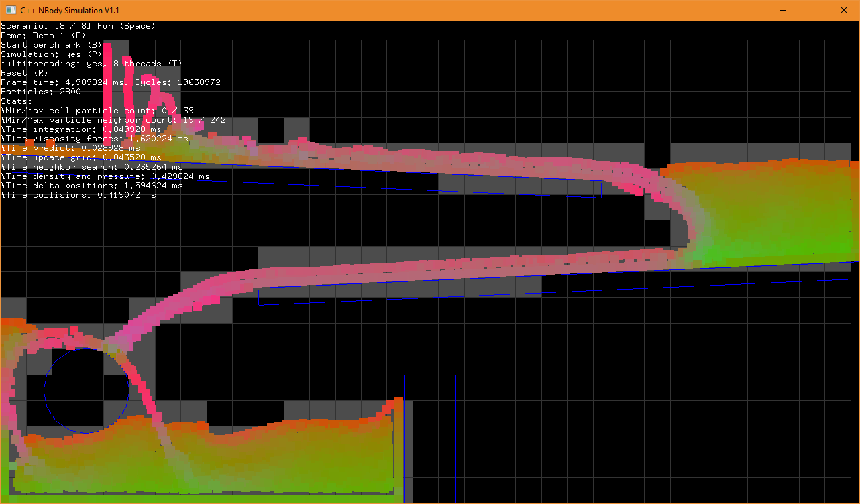Viewport: 860px width, 504px height.
Task: Click the 'Multithreading: yes, 8 threads (T)' line
Action: [x=91, y=64]
